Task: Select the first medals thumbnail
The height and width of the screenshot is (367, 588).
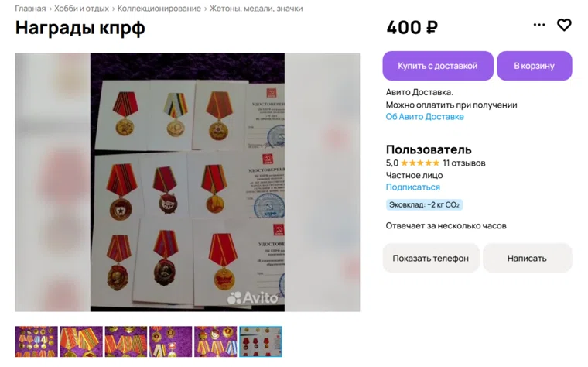Action: pos(36,341)
